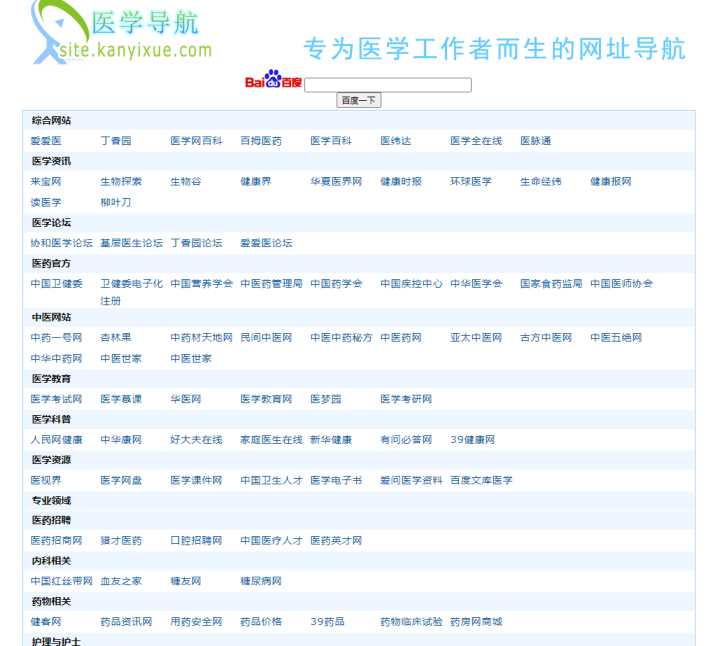The image size is (720, 646).
Task: Open 民间中医网
Action: tap(266, 338)
